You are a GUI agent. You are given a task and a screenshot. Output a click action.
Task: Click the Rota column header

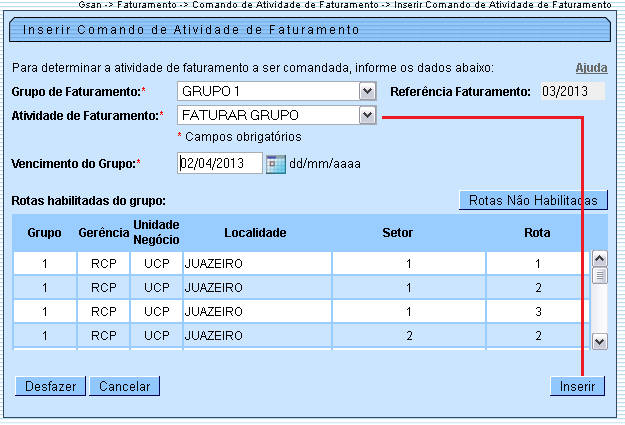coord(537,232)
